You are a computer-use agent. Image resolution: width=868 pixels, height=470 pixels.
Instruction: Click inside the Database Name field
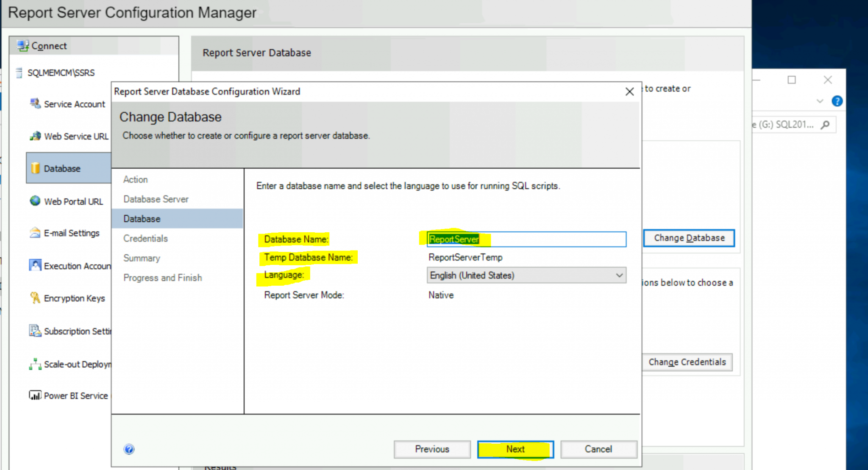(526, 239)
